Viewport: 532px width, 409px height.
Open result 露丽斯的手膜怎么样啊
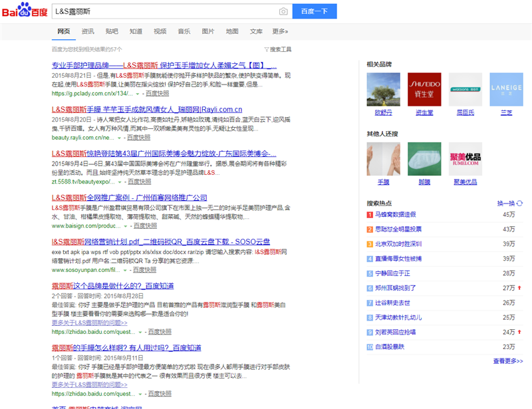click(x=126, y=348)
